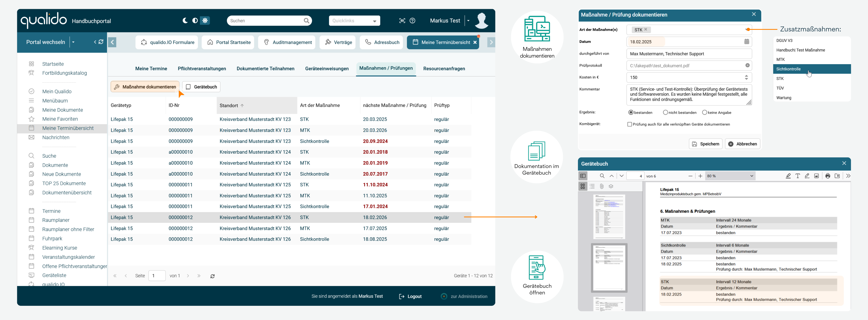Screen dimensions: 868x320
Task: Select the half-contrast theme icon
Action: [x=195, y=21]
